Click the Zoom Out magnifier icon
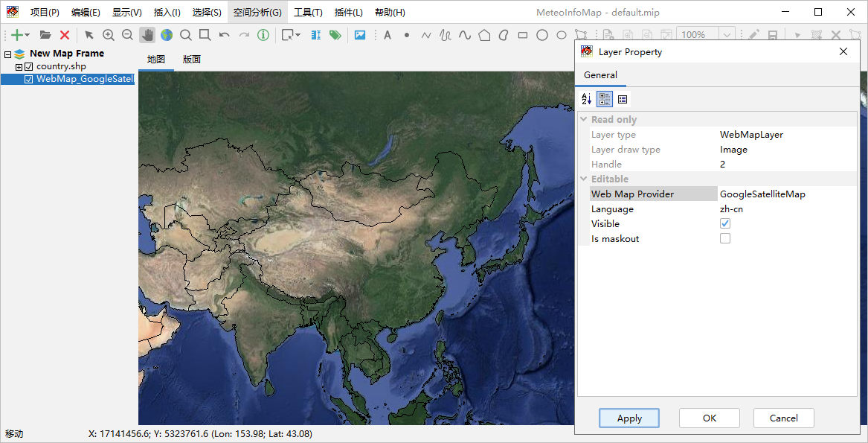The height and width of the screenshot is (443, 868). 127,35
